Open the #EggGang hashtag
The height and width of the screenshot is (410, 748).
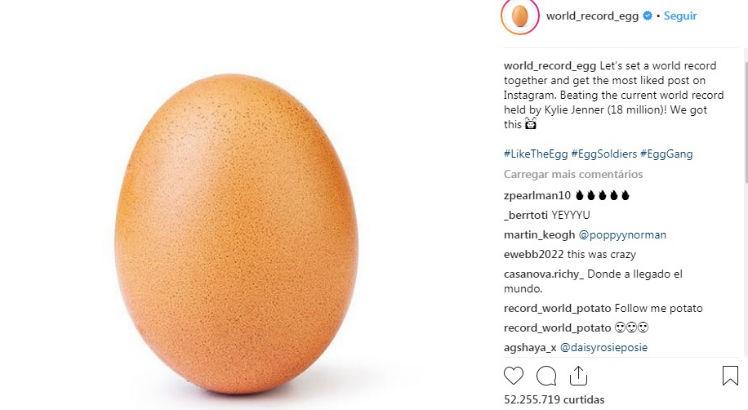(x=666, y=154)
